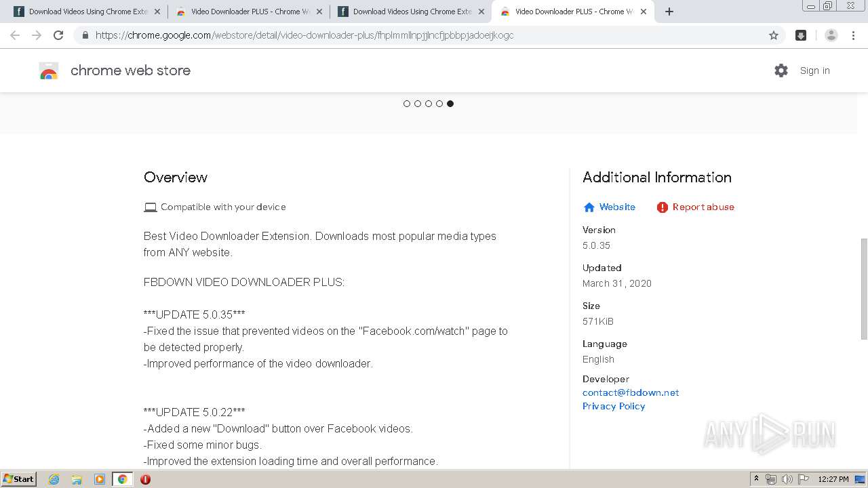Open Chrome's three-dot menu
The height and width of the screenshot is (488, 868).
(853, 35)
